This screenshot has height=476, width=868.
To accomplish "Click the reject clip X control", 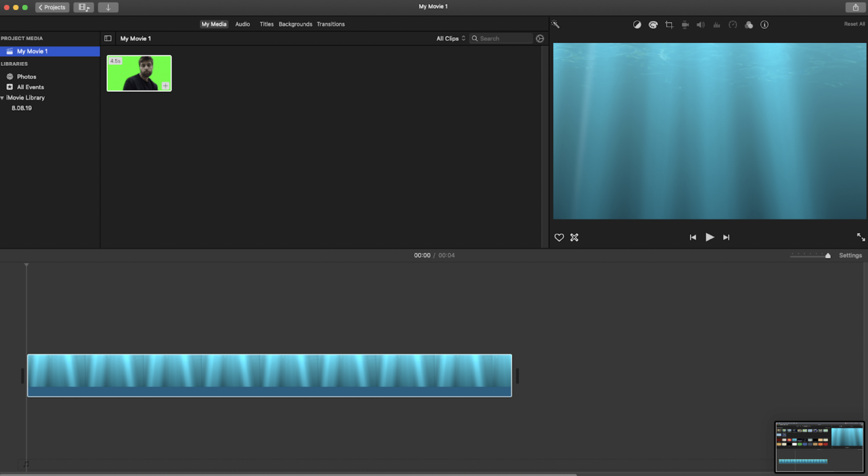I will 574,237.
